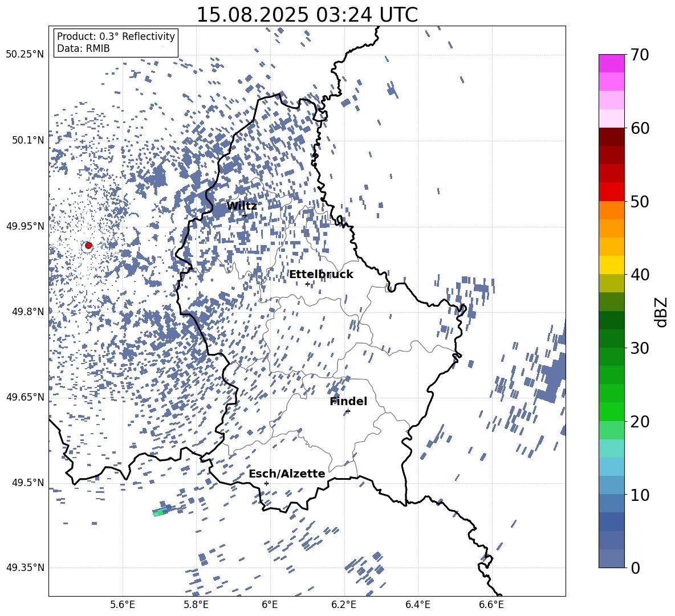Screen dimensions: 675x616
Task: Click the colorbar value 0
Action: 635,568
